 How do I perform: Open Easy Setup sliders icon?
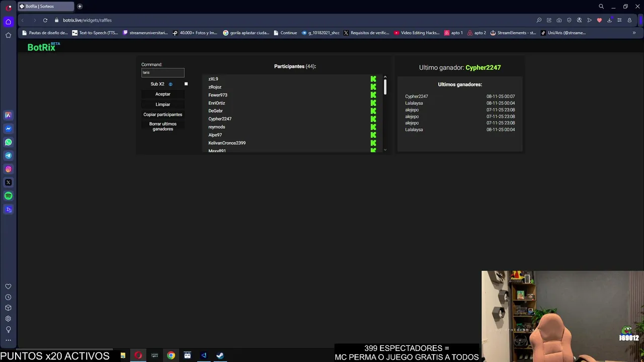coord(619,20)
